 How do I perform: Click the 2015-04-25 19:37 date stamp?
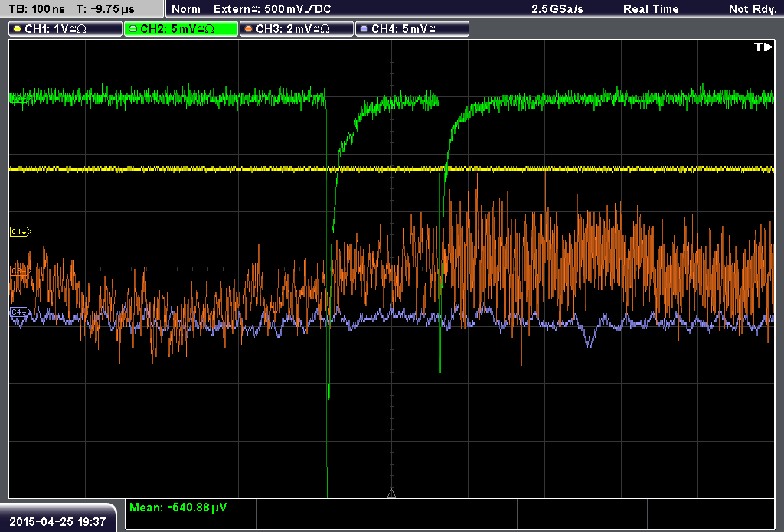pos(57,521)
